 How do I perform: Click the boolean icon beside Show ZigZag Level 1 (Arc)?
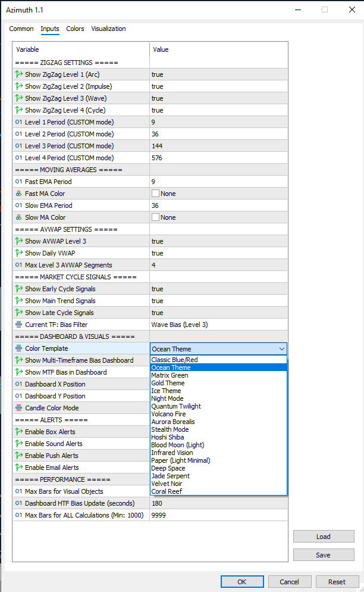tap(19, 74)
